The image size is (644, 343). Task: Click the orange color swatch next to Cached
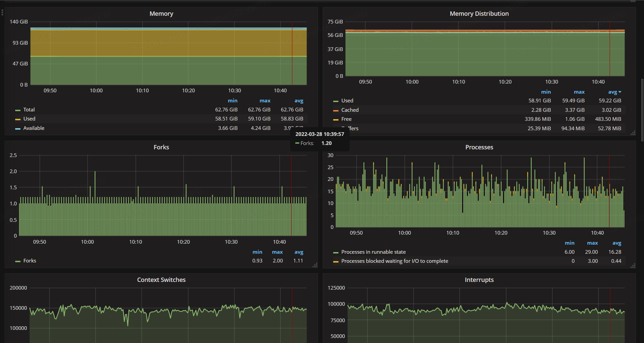[335, 110]
